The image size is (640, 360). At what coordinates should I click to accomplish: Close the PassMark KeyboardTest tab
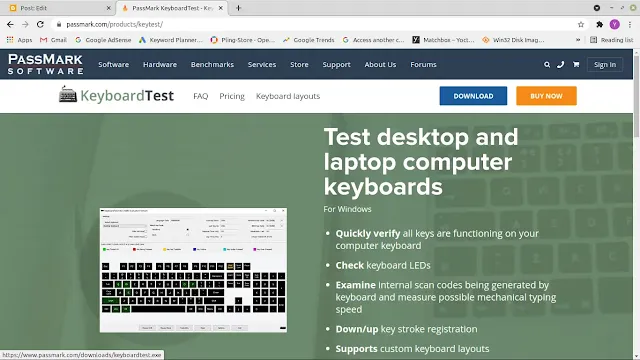tap(220, 8)
